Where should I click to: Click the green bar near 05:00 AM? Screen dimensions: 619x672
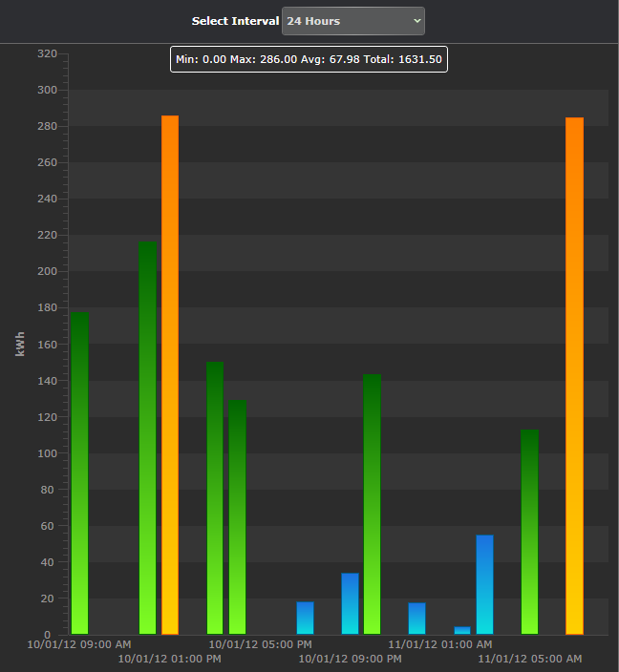529,532
